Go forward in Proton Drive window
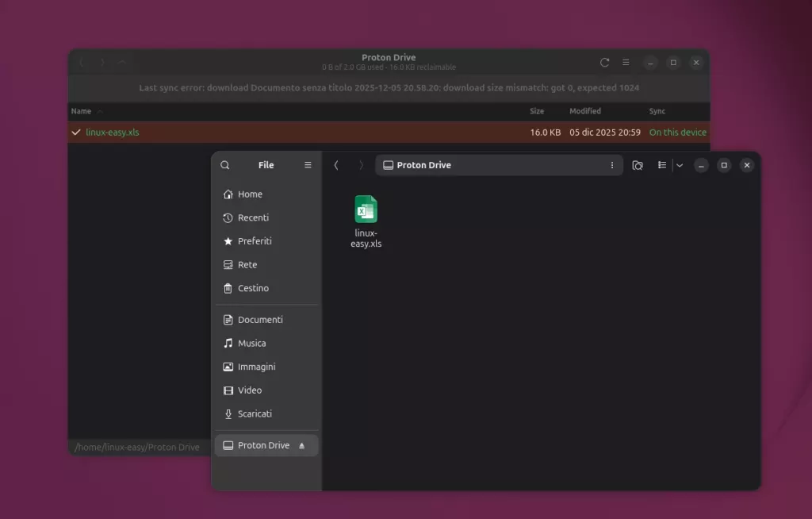This screenshot has height=519, width=812. point(102,62)
